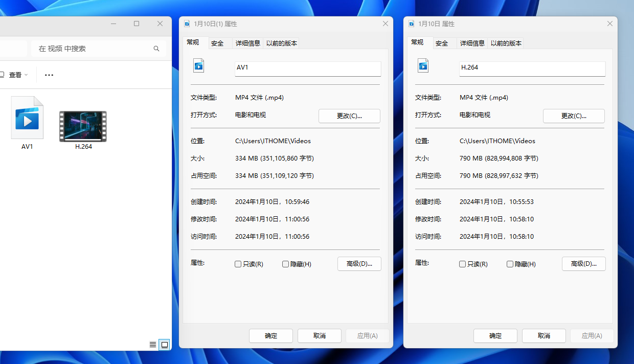This screenshot has width=634, height=364.
Task: Click the filename field showing AV1
Action: point(308,69)
